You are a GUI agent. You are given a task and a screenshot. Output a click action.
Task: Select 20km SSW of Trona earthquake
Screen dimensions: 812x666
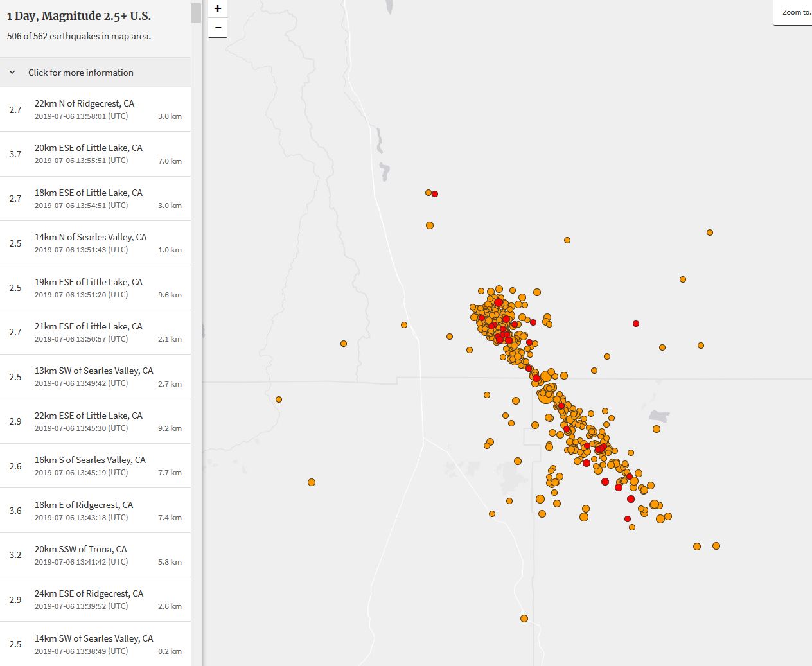[95, 555]
